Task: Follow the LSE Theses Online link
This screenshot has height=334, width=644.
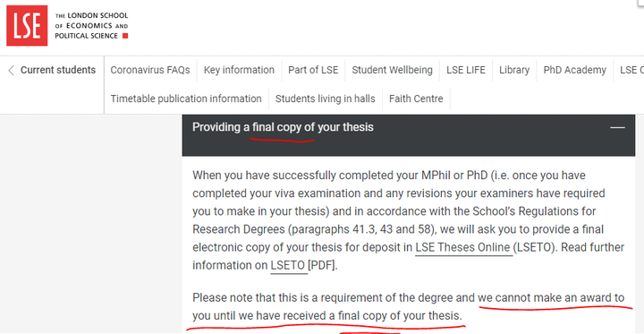Action: click(463, 248)
